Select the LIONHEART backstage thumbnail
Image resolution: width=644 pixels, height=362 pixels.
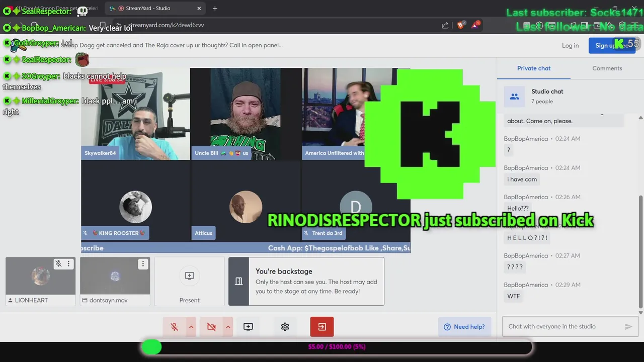coord(40,276)
